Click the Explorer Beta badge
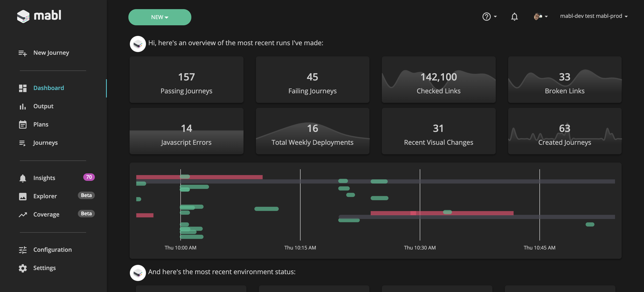This screenshot has height=292, width=644. [86, 195]
